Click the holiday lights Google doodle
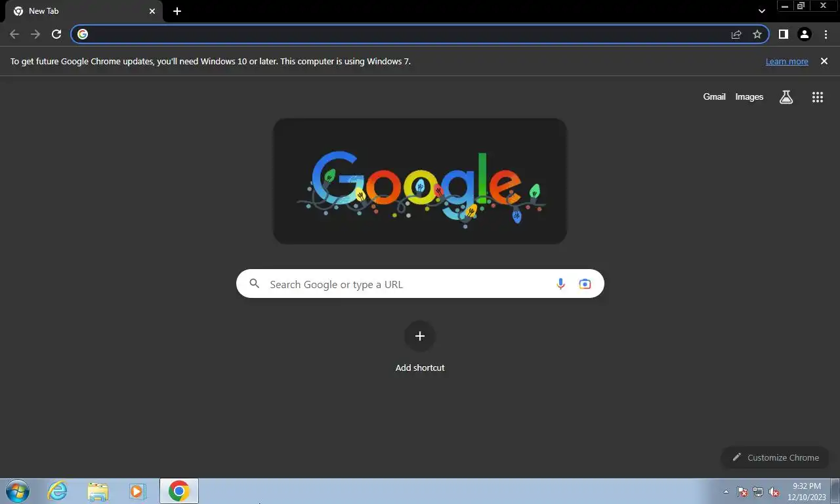 coord(420,181)
